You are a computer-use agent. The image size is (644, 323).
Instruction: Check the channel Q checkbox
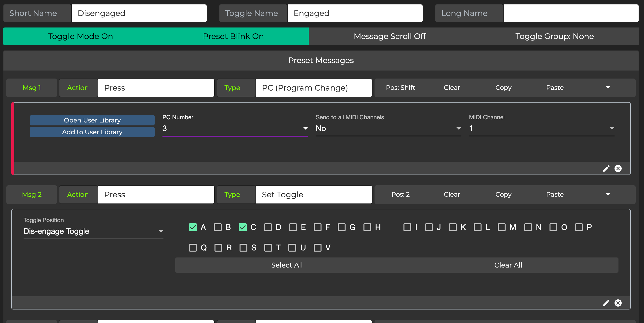coord(192,247)
